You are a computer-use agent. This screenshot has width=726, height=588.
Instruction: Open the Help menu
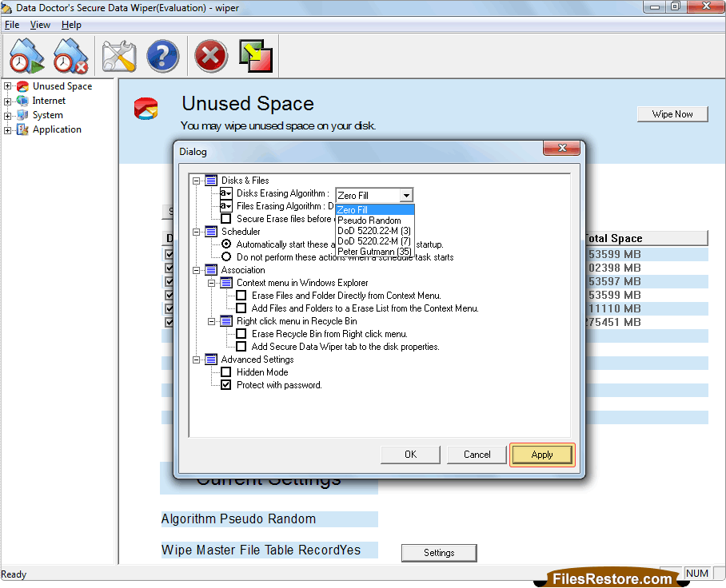pyautogui.click(x=71, y=25)
